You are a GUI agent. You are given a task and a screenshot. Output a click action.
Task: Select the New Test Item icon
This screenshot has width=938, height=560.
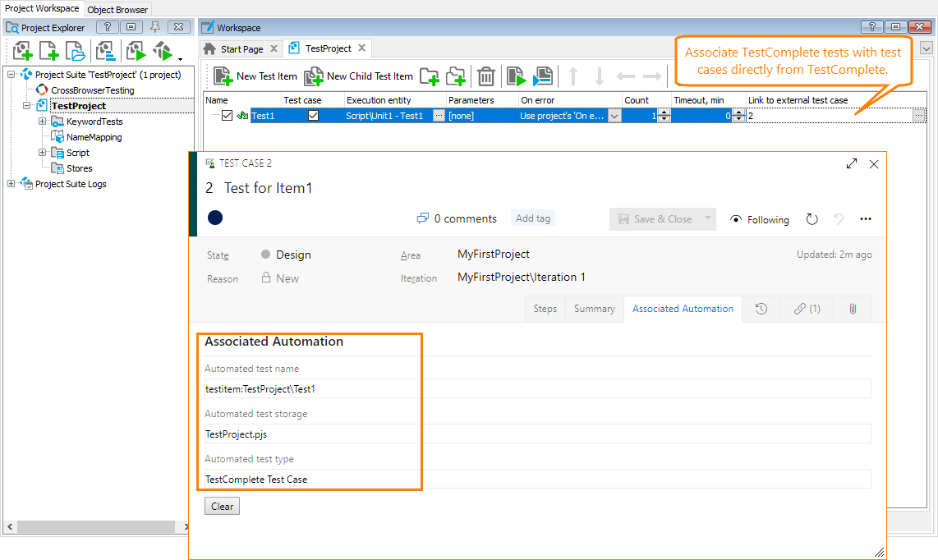pos(223,76)
